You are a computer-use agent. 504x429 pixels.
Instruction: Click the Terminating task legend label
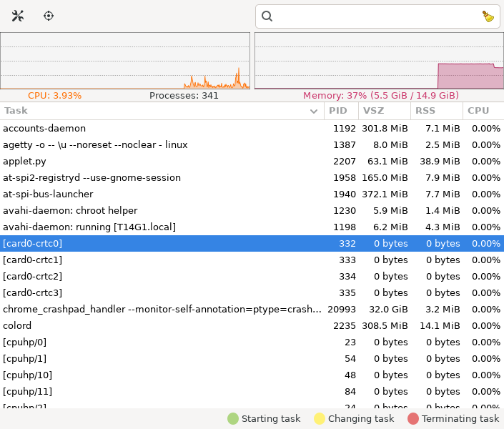click(460, 419)
